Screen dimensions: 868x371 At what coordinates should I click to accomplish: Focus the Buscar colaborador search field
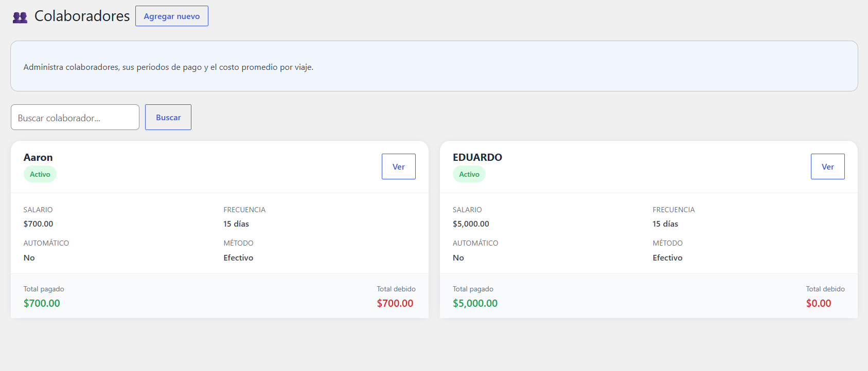(75, 117)
